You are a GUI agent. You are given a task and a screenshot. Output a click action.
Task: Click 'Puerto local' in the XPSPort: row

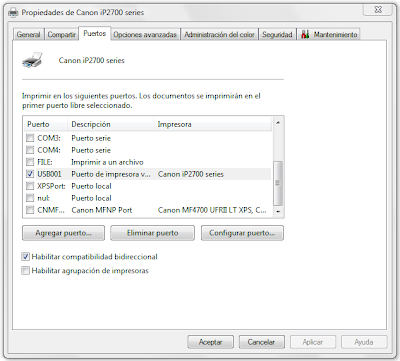pyautogui.click(x=91, y=186)
